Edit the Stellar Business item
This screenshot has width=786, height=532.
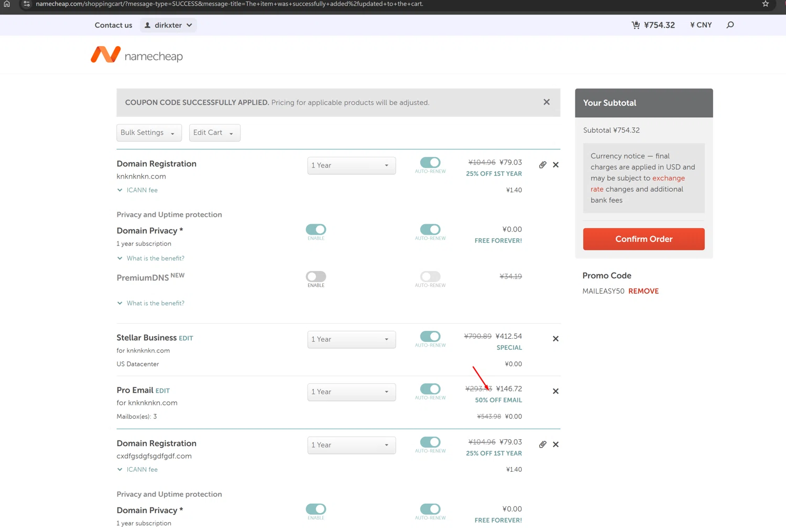click(x=186, y=338)
